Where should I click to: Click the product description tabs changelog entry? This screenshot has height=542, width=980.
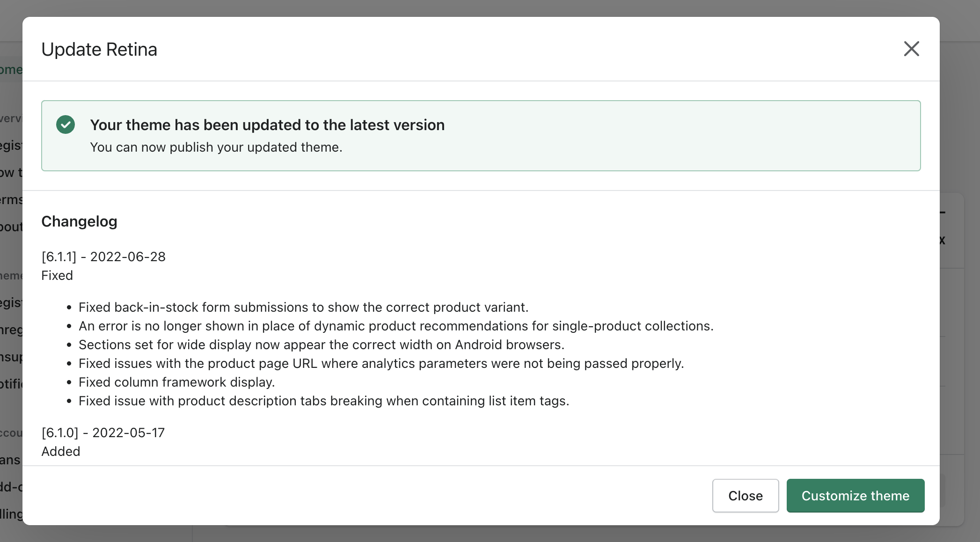click(324, 401)
